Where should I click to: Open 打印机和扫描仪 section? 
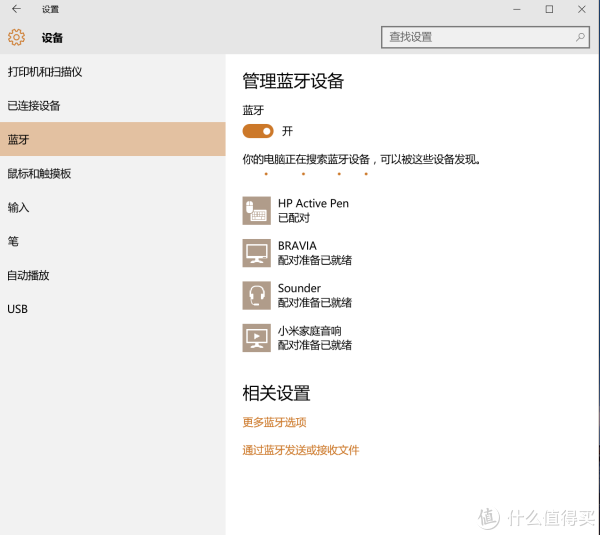point(113,72)
